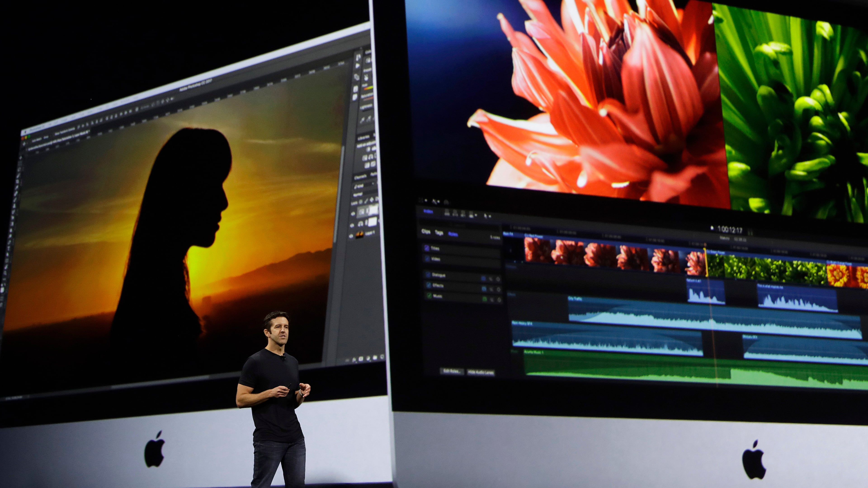Toggle the Dialogue role checkbox

coord(428,275)
